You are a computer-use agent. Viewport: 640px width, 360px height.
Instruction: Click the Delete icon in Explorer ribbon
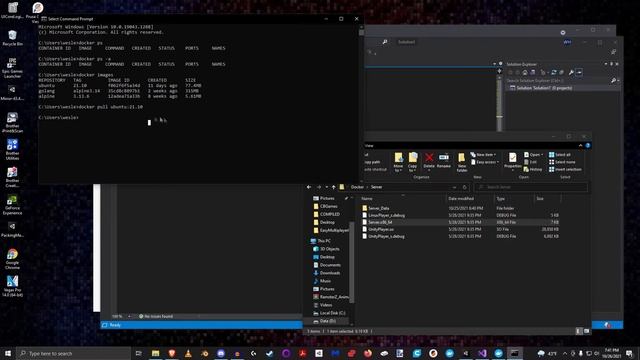pos(429,161)
